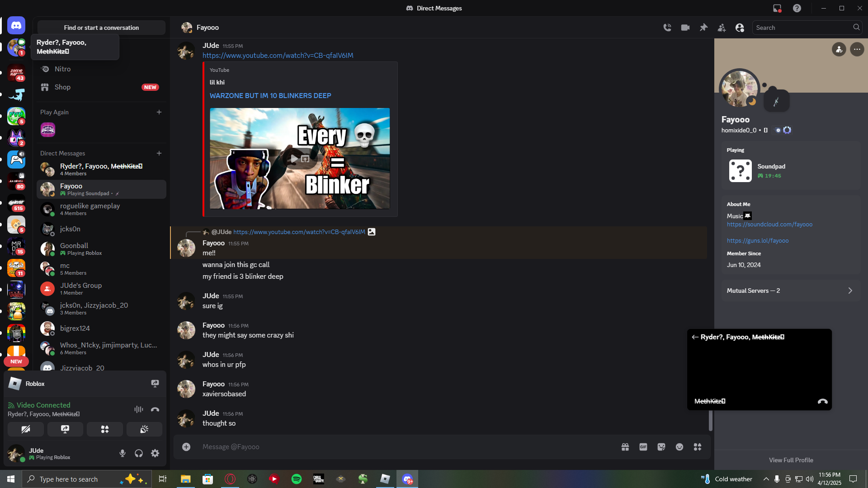Image resolution: width=868 pixels, height=488 pixels.
Task: Open noise suppression options
Action: (139, 409)
